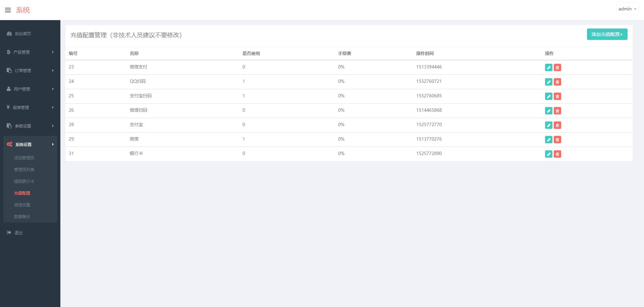644x307 pixels.
Task: Click the timestamp 1525772890
Action: pyautogui.click(x=429, y=153)
